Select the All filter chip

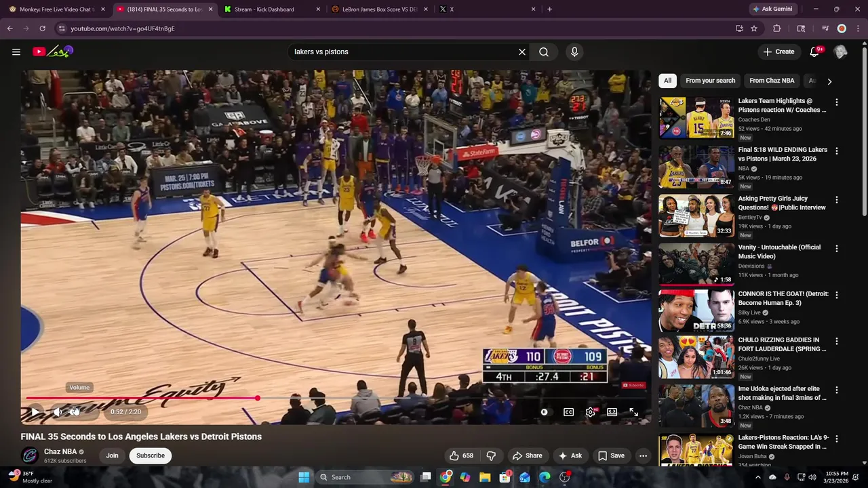(667, 81)
